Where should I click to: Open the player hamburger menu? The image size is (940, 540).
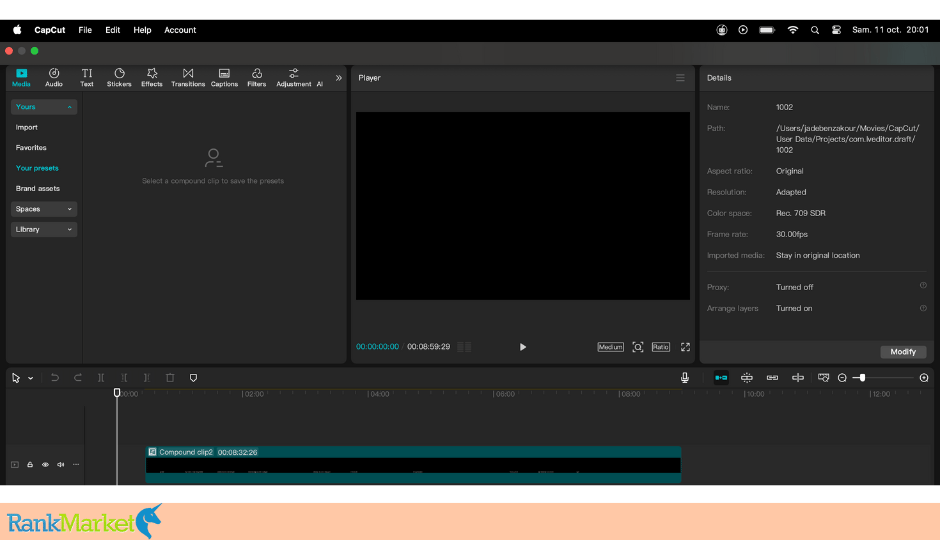680,78
